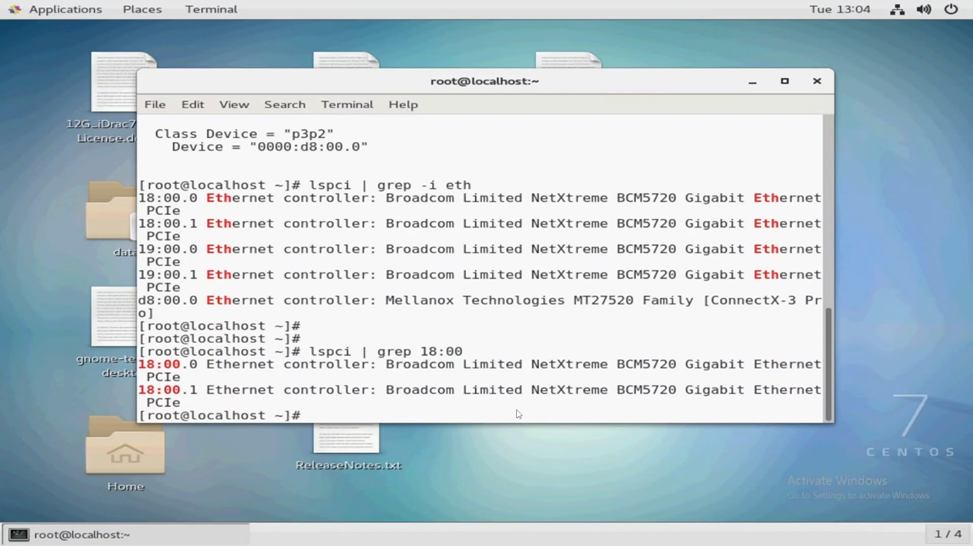Click the power icon in top panel
This screenshot has width=973, height=546.
(x=951, y=9)
